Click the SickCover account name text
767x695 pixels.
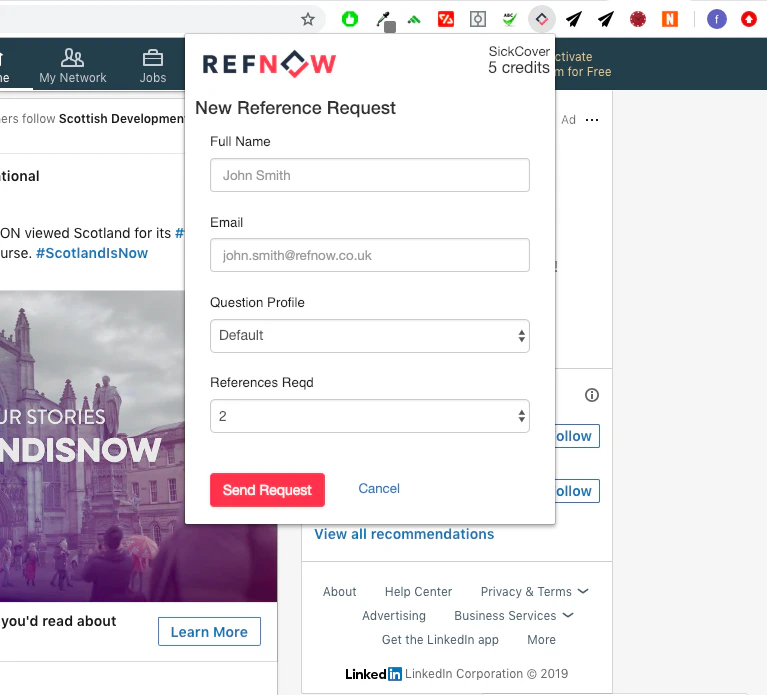pos(519,51)
